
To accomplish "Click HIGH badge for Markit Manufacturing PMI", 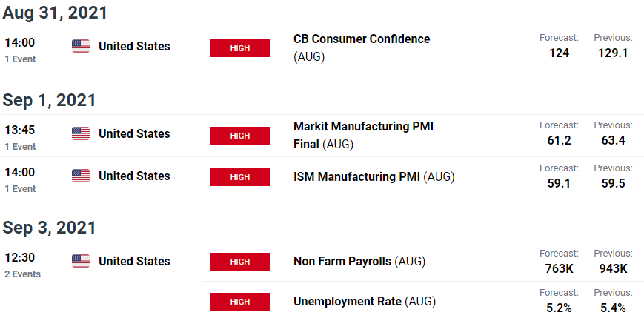I will click(x=240, y=136).
